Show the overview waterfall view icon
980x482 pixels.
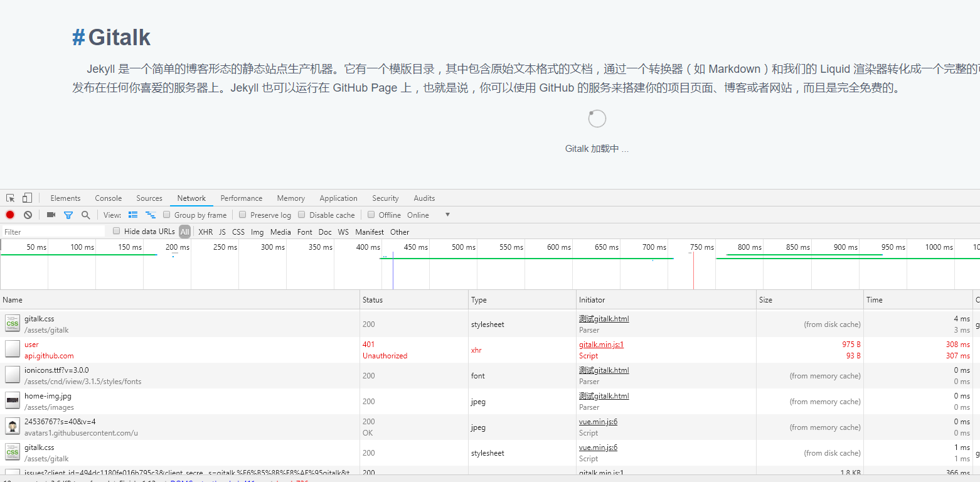tap(151, 215)
